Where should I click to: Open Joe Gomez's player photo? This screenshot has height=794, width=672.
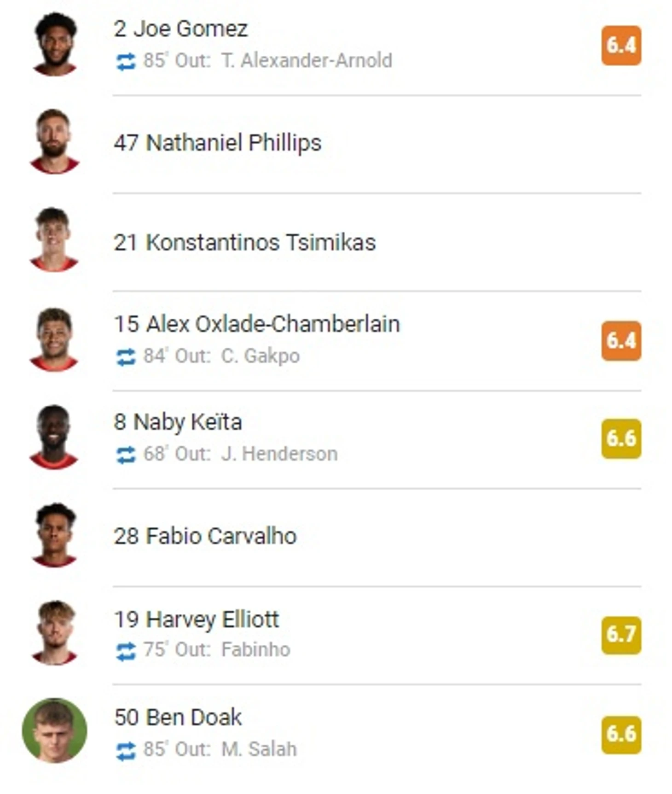click(x=55, y=44)
